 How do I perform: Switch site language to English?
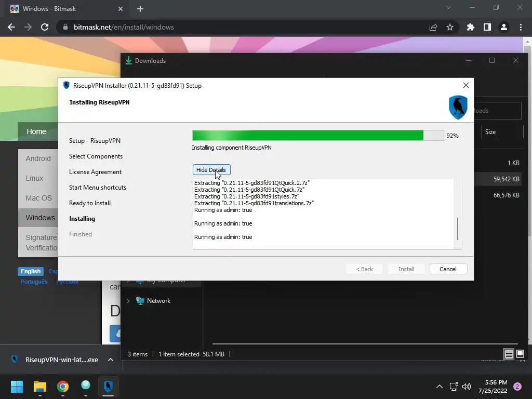pyautogui.click(x=31, y=271)
